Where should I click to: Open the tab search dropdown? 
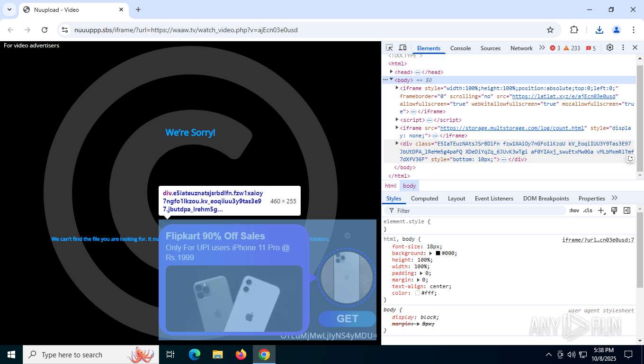click(x=9, y=9)
